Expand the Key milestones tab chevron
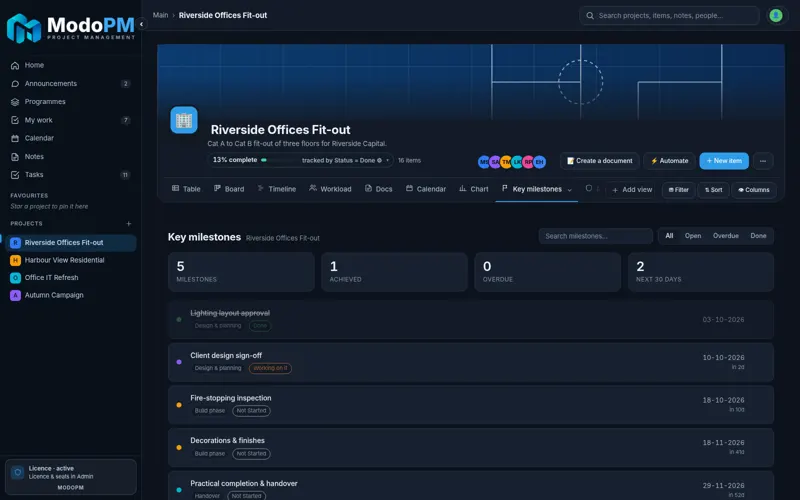This screenshot has width=800, height=500. pos(569,190)
